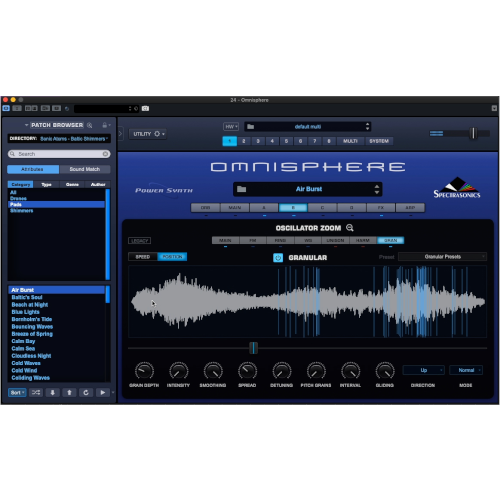500x500 pixels.
Task: Click the lock icon in Patch Browser header
Action: [105, 125]
